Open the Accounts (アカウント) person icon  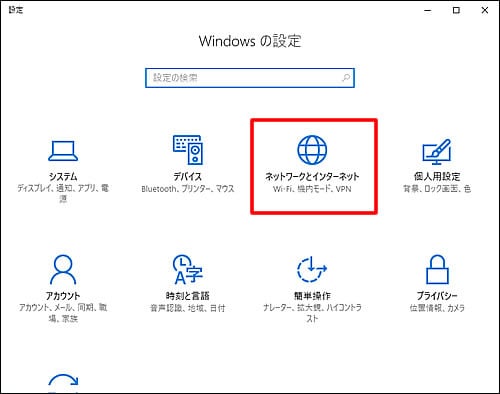click(x=63, y=269)
